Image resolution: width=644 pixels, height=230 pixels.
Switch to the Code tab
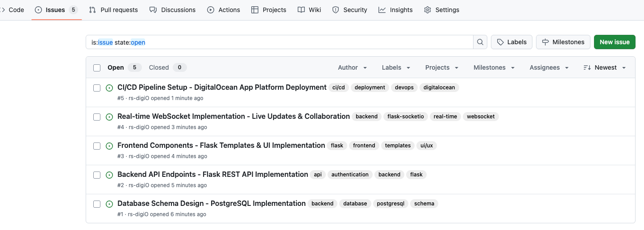tap(13, 10)
